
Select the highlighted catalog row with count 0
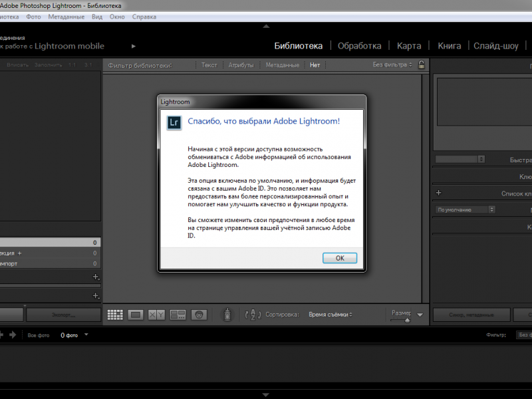[51, 242]
